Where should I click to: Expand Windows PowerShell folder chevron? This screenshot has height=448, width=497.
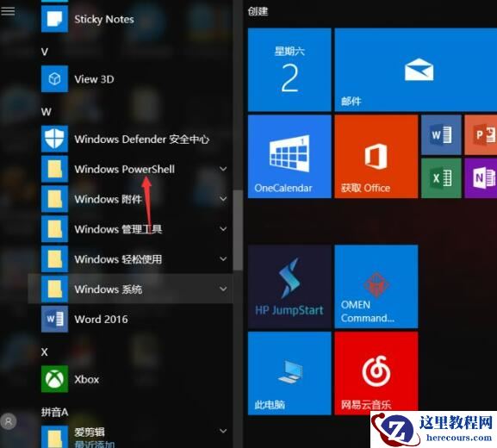(223, 169)
